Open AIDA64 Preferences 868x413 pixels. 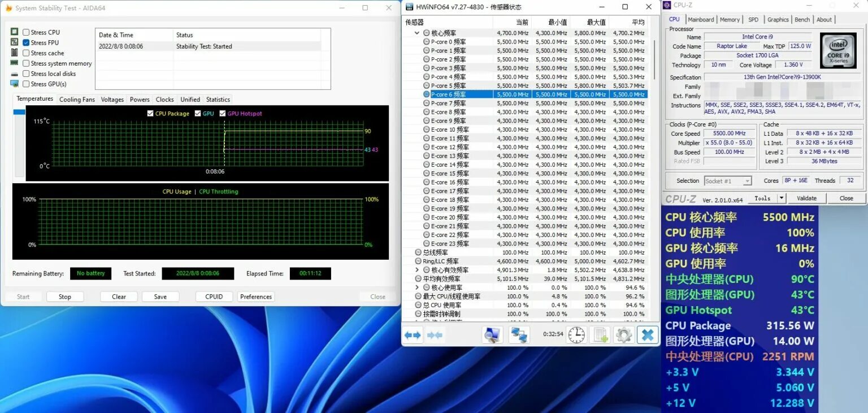coord(256,296)
